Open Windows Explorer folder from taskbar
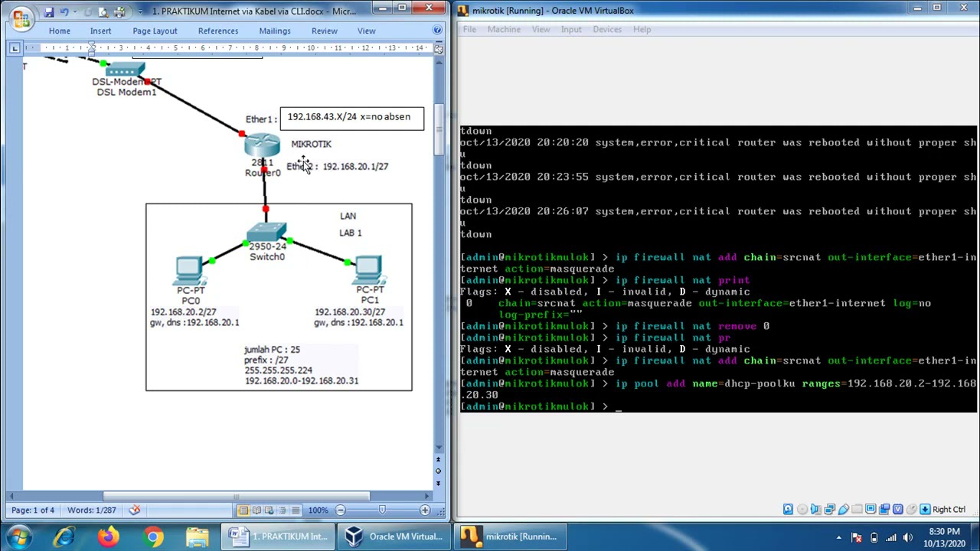This screenshot has width=980, height=551. 198,537
